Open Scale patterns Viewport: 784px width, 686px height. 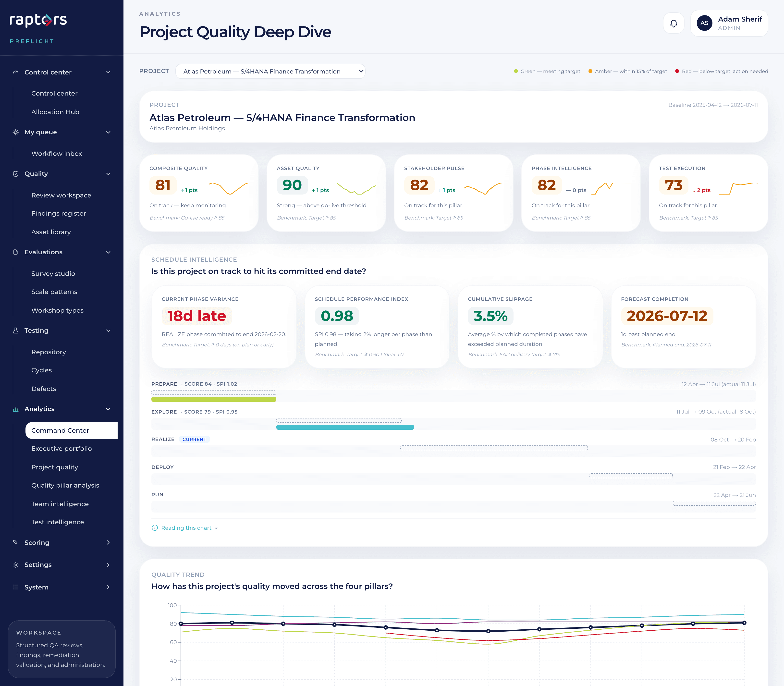71,292
